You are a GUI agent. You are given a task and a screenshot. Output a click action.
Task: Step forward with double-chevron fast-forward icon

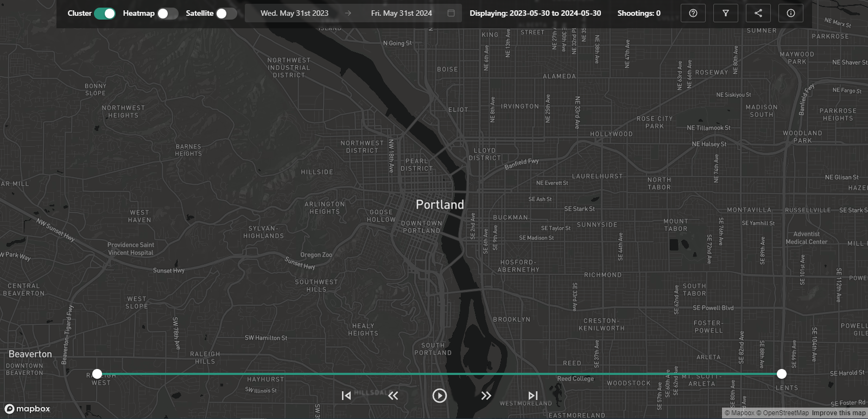(x=486, y=396)
